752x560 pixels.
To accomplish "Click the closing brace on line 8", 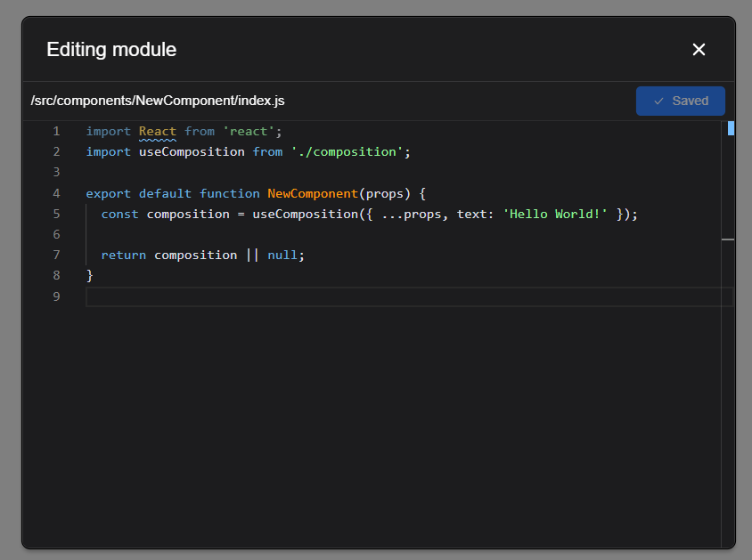I will tap(90, 276).
